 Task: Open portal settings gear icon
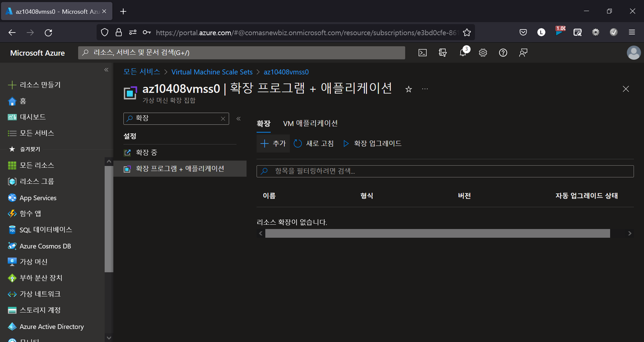[x=483, y=53]
